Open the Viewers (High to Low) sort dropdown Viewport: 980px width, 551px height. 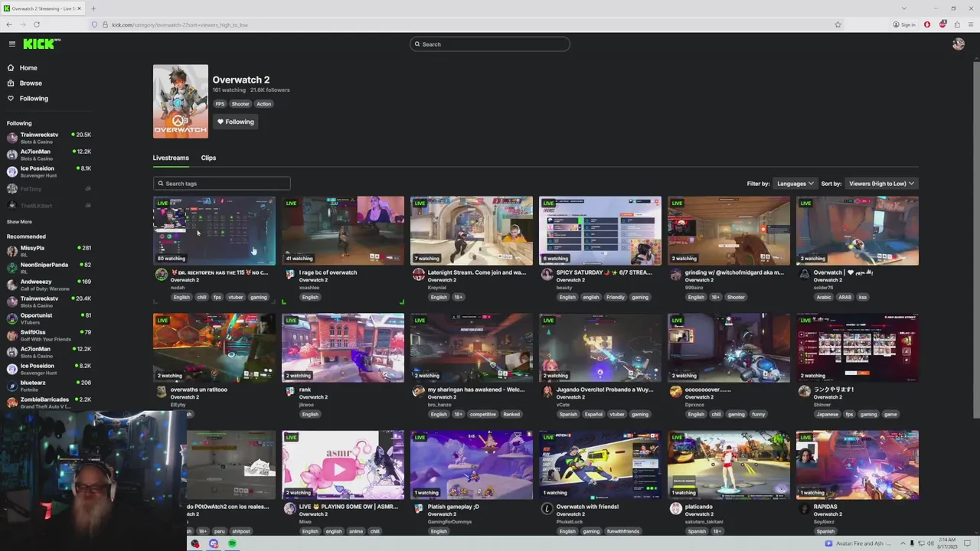tap(881, 184)
